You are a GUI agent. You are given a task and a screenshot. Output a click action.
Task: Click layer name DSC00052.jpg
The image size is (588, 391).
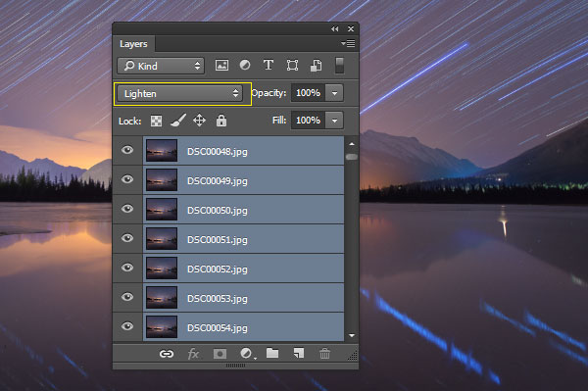(x=218, y=269)
